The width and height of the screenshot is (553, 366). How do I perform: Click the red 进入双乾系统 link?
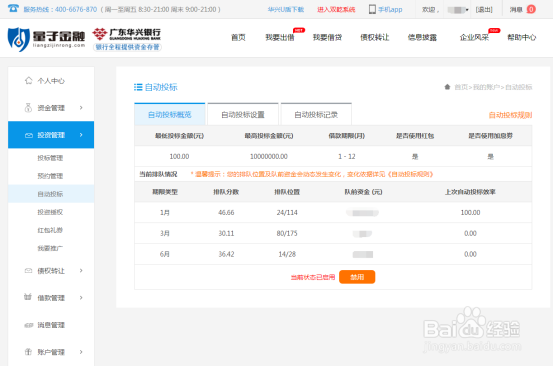[x=336, y=10]
